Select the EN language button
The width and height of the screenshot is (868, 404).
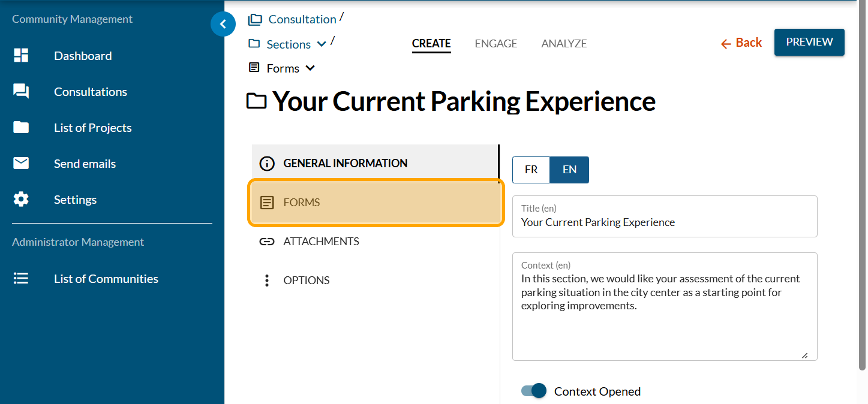point(569,170)
